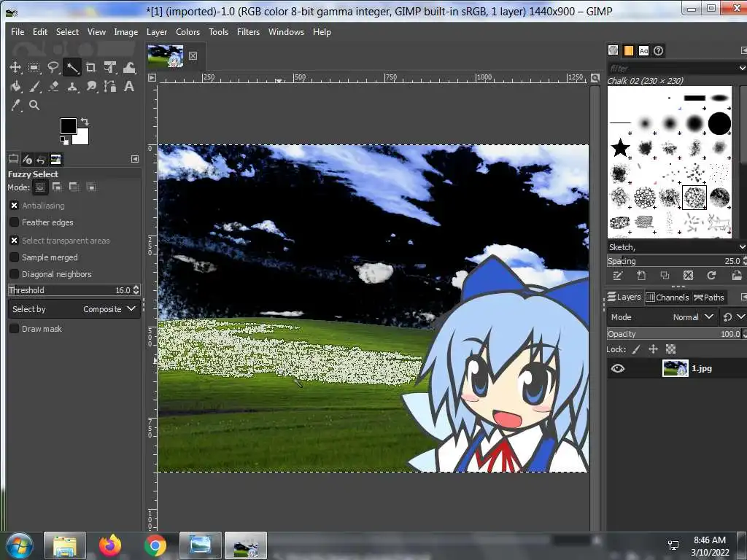
Task: Select the Text tool
Action: (x=129, y=86)
